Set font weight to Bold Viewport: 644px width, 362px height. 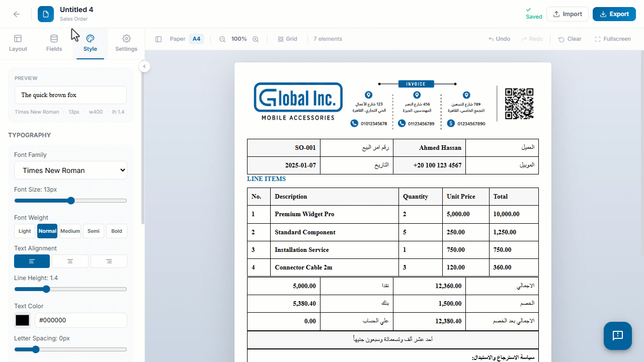tap(117, 231)
